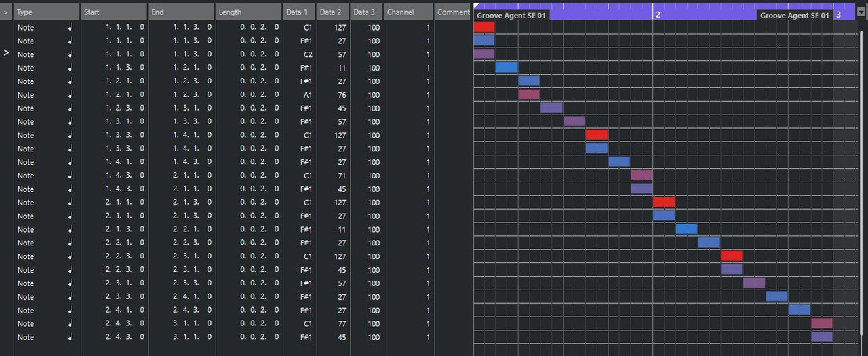Click the Comment column header
Image resolution: width=868 pixels, height=356 pixels.
click(453, 12)
